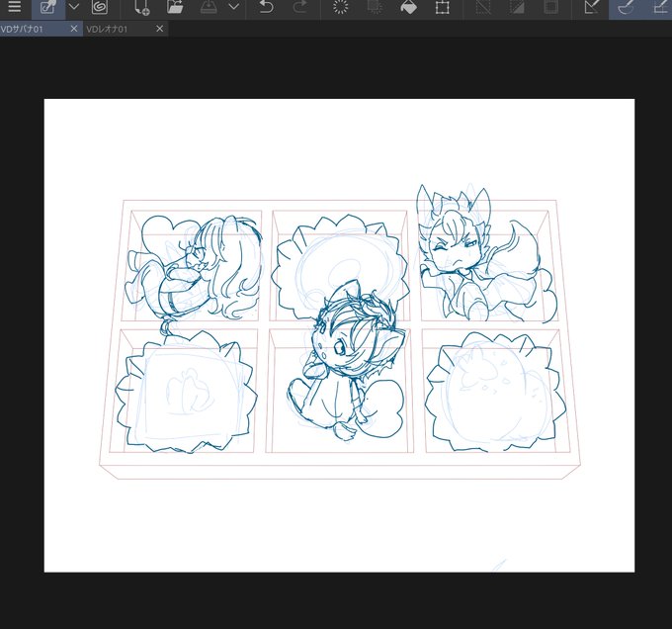Toggle the pen edit mode icon
The width and height of the screenshot is (672, 629).
click(48, 8)
